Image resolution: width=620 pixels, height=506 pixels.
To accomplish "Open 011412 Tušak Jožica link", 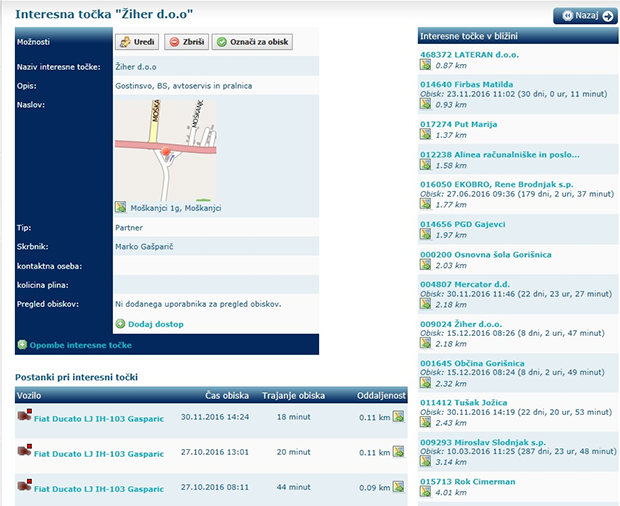I will coord(463,403).
